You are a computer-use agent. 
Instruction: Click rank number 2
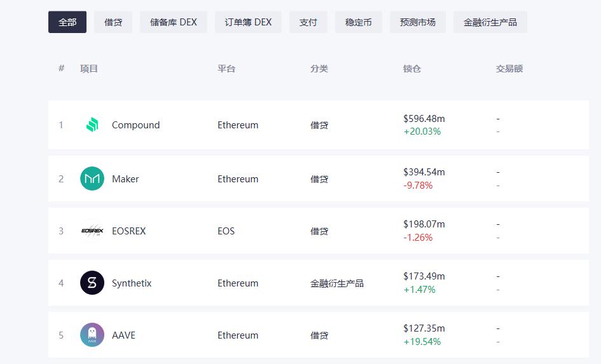tap(61, 179)
